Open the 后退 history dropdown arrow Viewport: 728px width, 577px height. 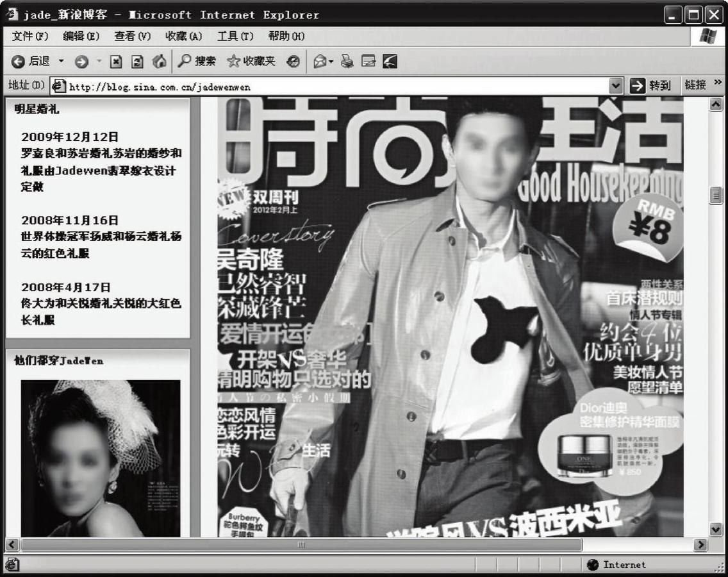(61, 61)
